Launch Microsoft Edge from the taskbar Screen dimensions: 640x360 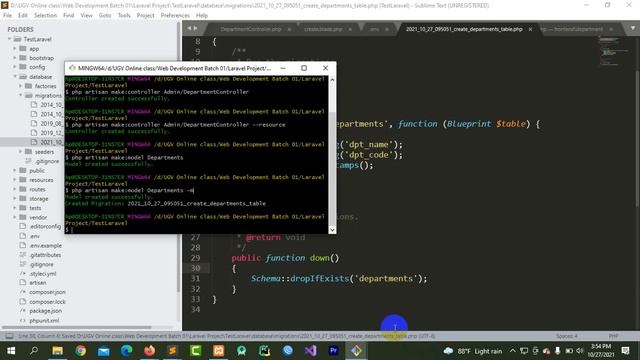coord(127,351)
